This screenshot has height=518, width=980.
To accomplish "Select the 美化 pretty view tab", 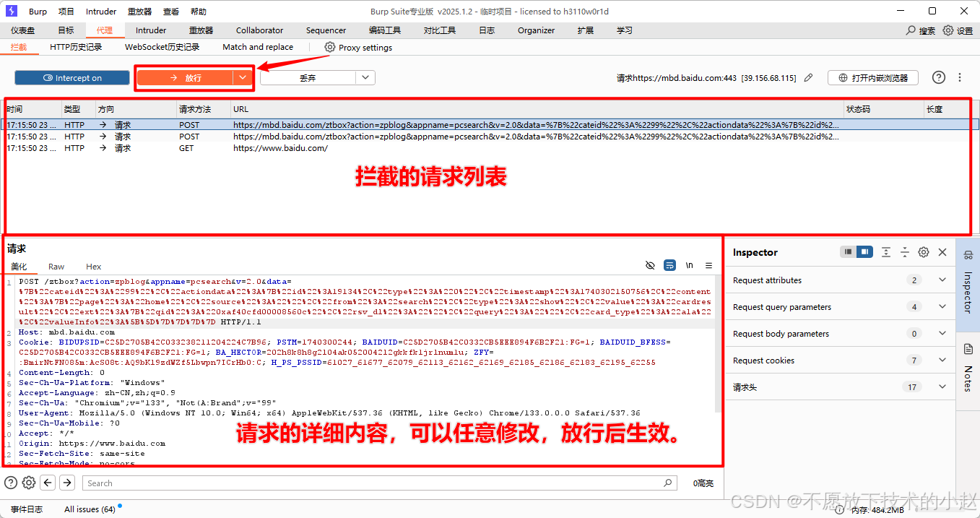I will 19,267.
